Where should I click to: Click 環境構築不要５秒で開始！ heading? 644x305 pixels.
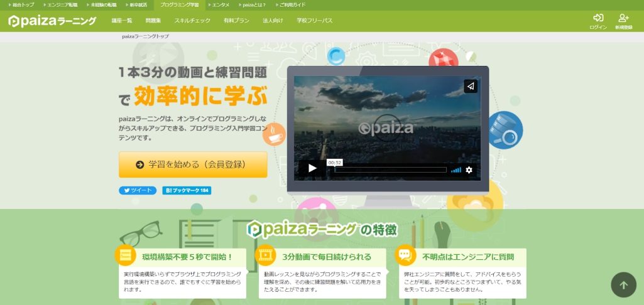tap(188, 257)
